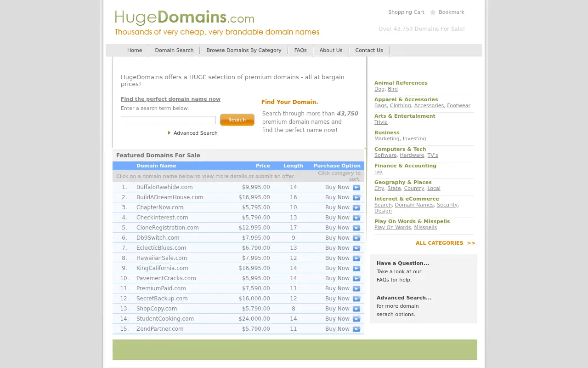Open the Bird category link
The width and height of the screenshot is (588, 368).
click(393, 89)
